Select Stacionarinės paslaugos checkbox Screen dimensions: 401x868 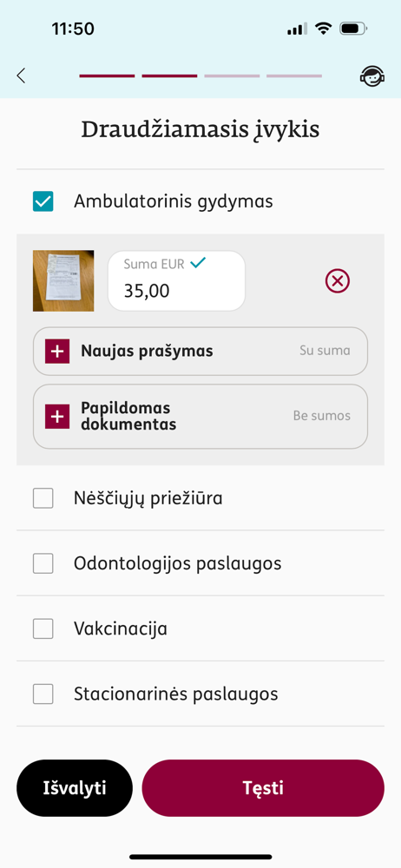tap(43, 694)
